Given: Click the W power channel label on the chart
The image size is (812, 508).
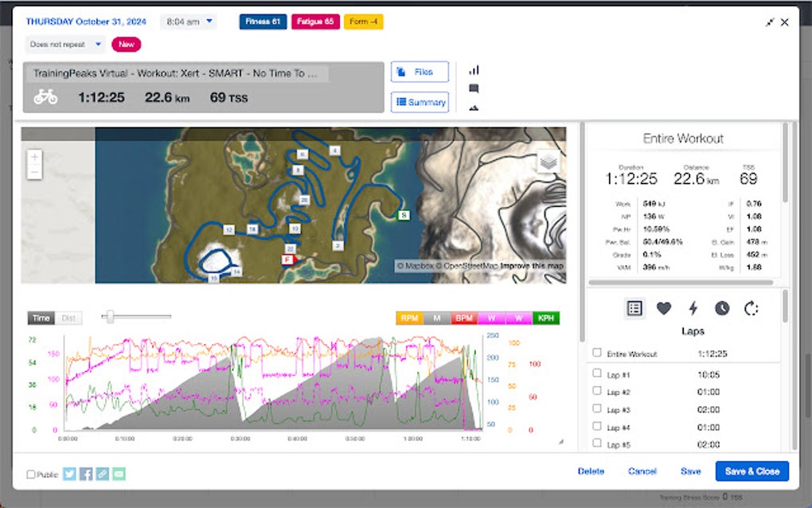Looking at the screenshot, I should [x=491, y=318].
